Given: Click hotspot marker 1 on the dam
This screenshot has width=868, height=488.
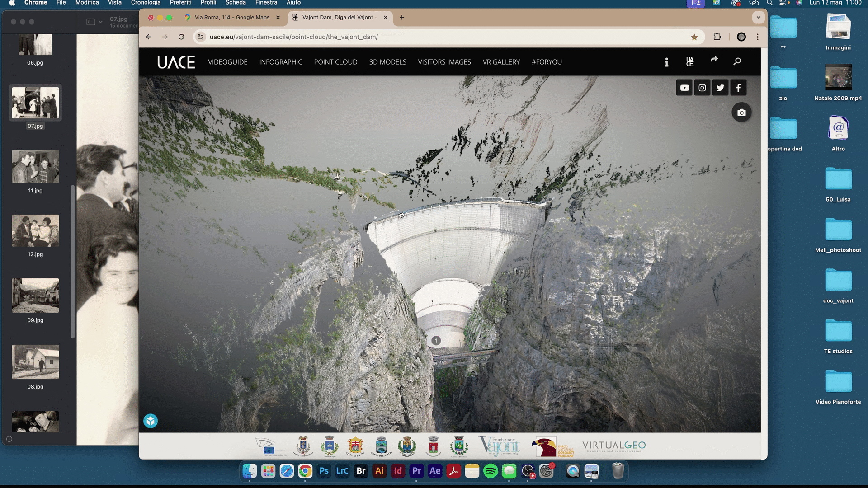Looking at the screenshot, I should point(436,341).
